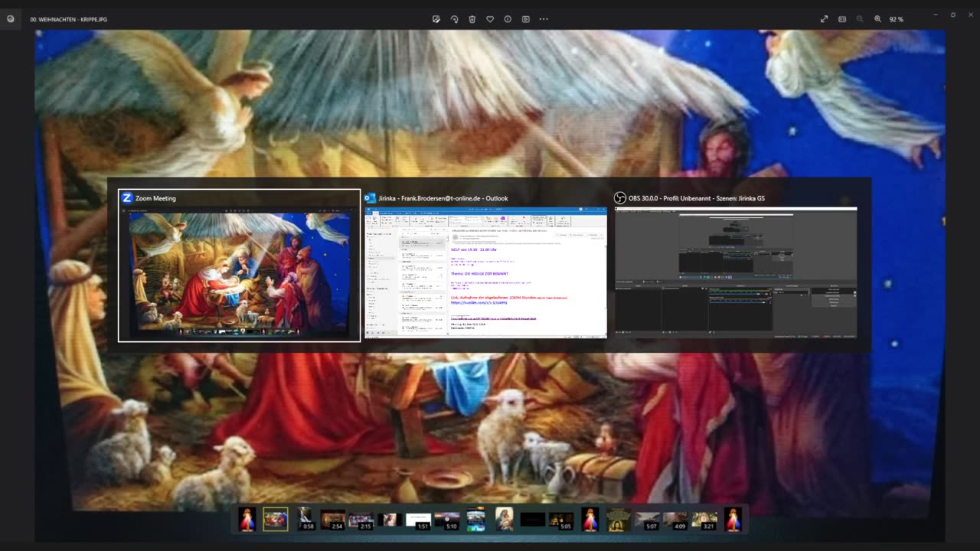Open the See more three-dots menu
Image resolution: width=980 pixels, height=551 pixels.
point(544,19)
